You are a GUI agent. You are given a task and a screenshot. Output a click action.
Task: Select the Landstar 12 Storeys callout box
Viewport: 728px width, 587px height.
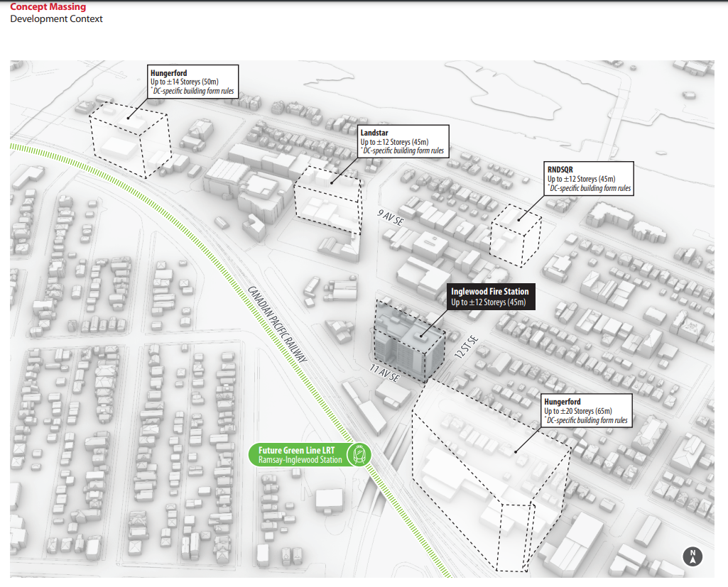(x=403, y=142)
